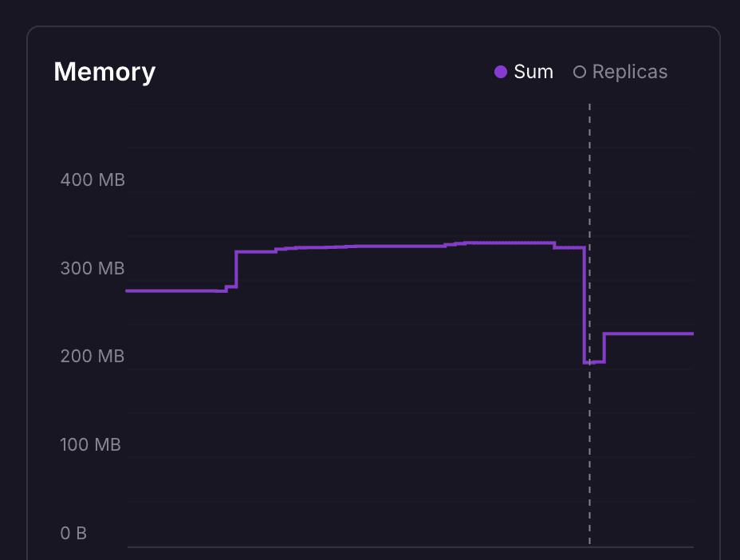Image resolution: width=740 pixels, height=560 pixels.
Task: Click the initial flat segment below 300 MB
Action: coord(175,290)
